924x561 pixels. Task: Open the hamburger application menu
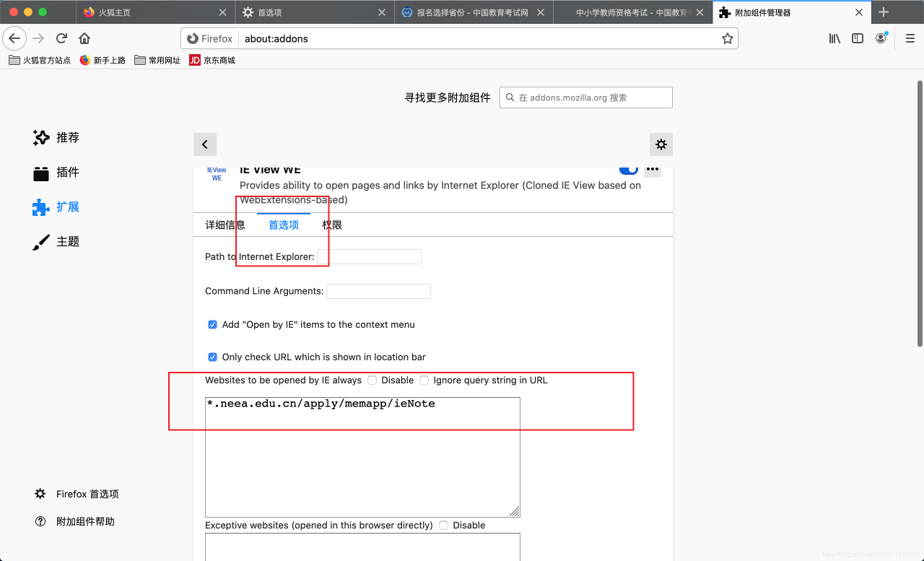click(x=910, y=38)
